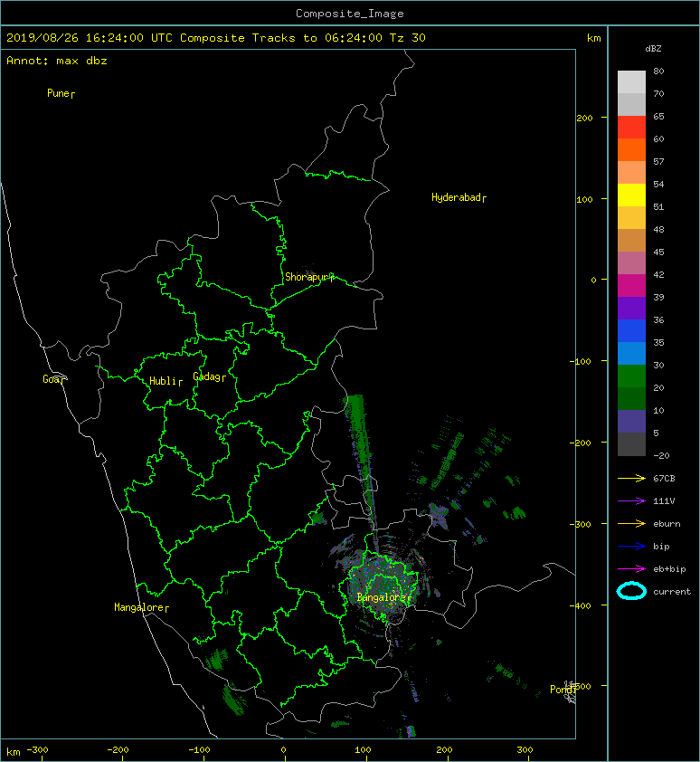
Task: Click the cyan current ellipse symbol
Action: 631,592
